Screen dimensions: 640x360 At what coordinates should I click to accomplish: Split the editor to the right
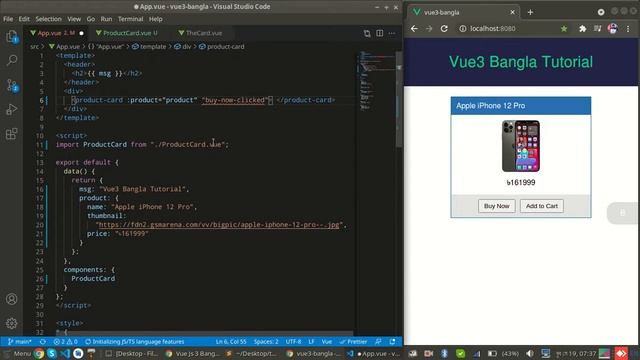[380, 33]
